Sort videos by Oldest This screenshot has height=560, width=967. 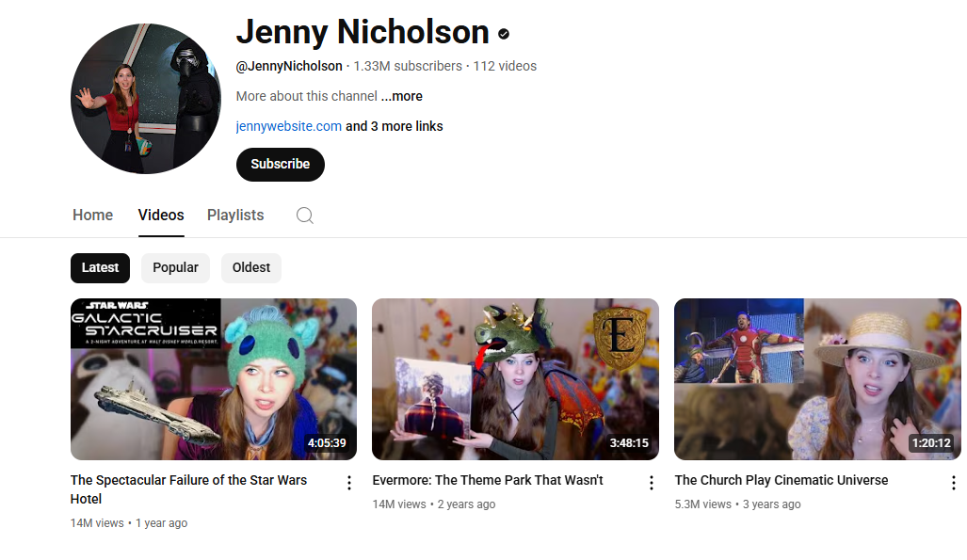(251, 267)
